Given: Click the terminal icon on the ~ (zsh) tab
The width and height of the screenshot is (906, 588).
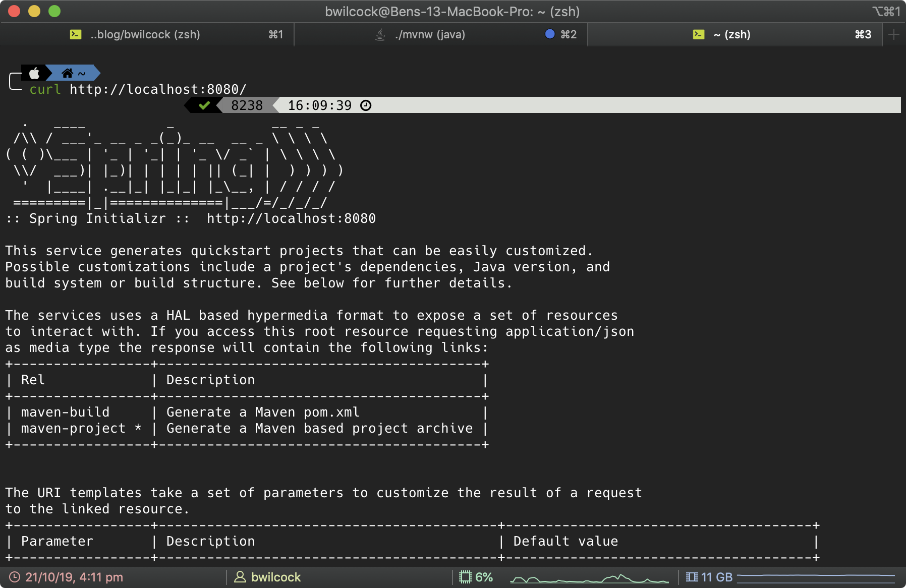Looking at the screenshot, I should pos(698,34).
